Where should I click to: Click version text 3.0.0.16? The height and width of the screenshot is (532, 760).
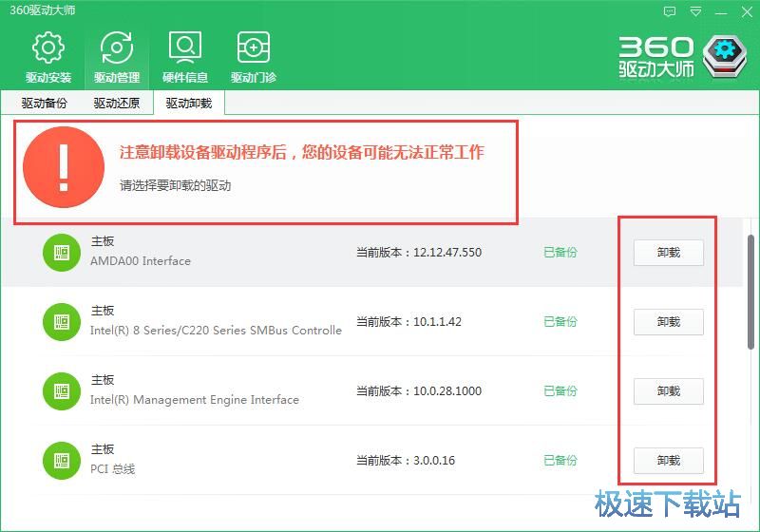click(x=434, y=461)
